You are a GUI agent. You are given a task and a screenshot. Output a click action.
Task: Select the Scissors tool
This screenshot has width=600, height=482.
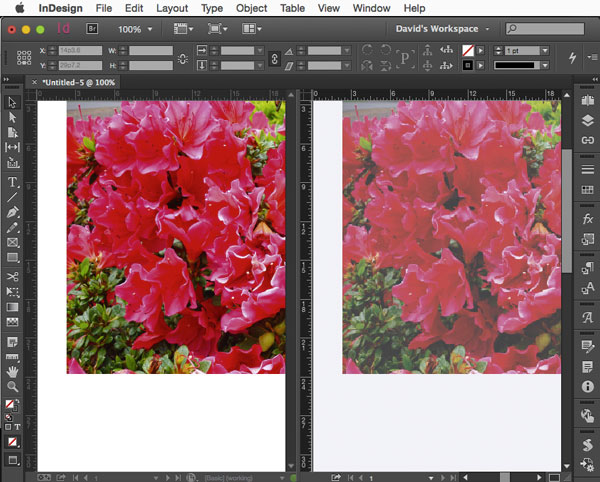coord(13,277)
